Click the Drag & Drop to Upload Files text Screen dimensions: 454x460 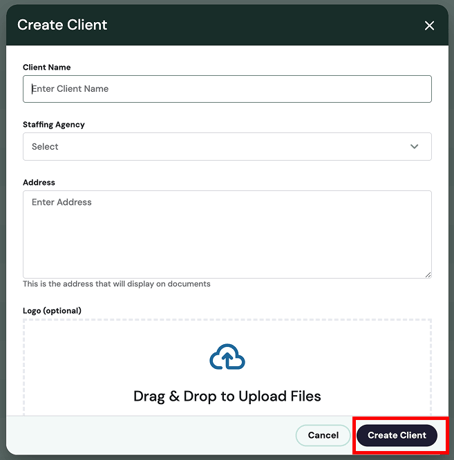point(227,396)
